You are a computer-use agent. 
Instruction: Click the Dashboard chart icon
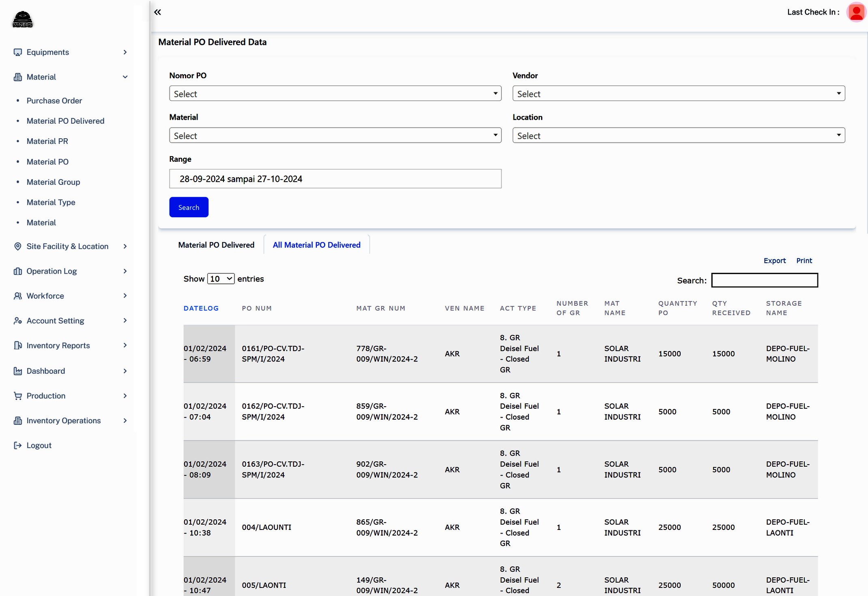pos(17,371)
